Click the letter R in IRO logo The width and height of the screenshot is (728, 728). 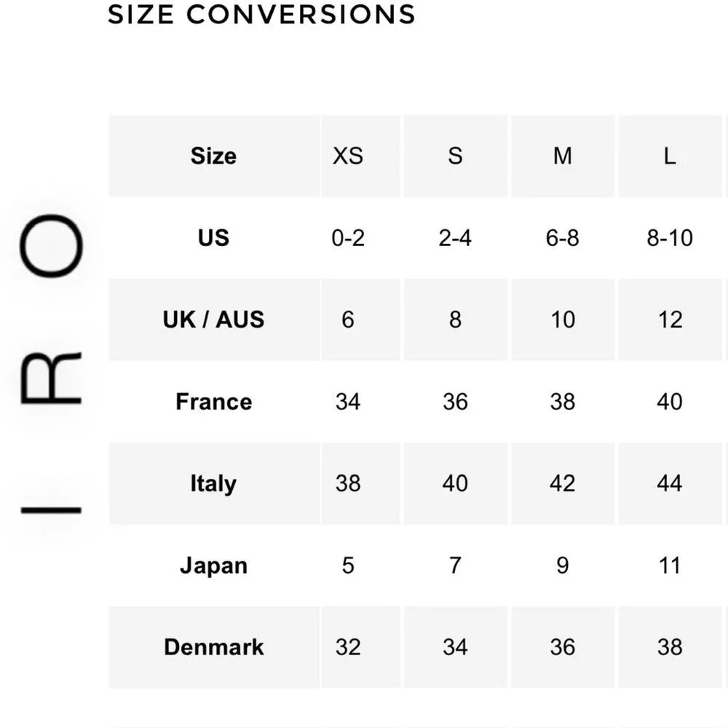[x=51, y=378]
